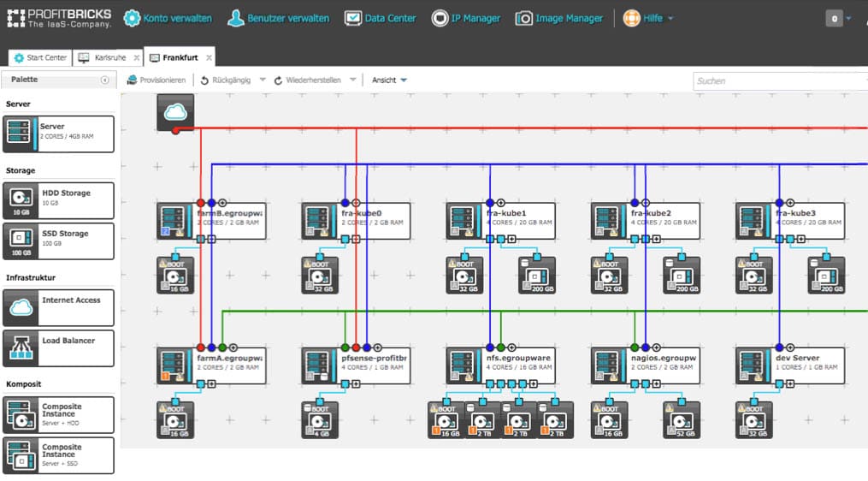Pick the Load Balancer palette item
868x481 pixels.
(58, 348)
